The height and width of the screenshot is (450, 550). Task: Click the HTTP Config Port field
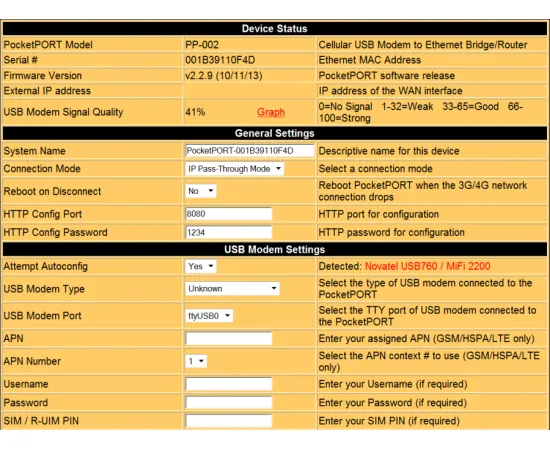(228, 214)
